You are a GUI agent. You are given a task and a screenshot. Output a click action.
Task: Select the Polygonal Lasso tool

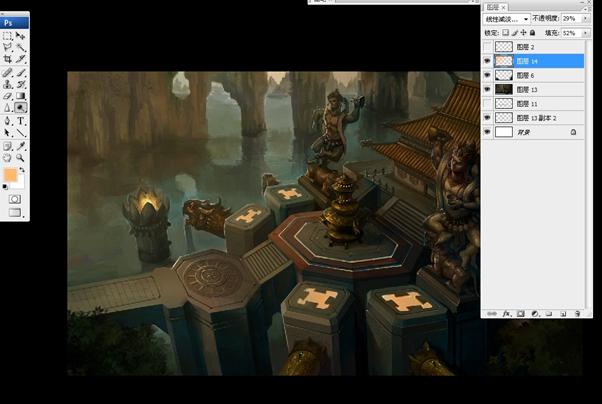pos(7,47)
